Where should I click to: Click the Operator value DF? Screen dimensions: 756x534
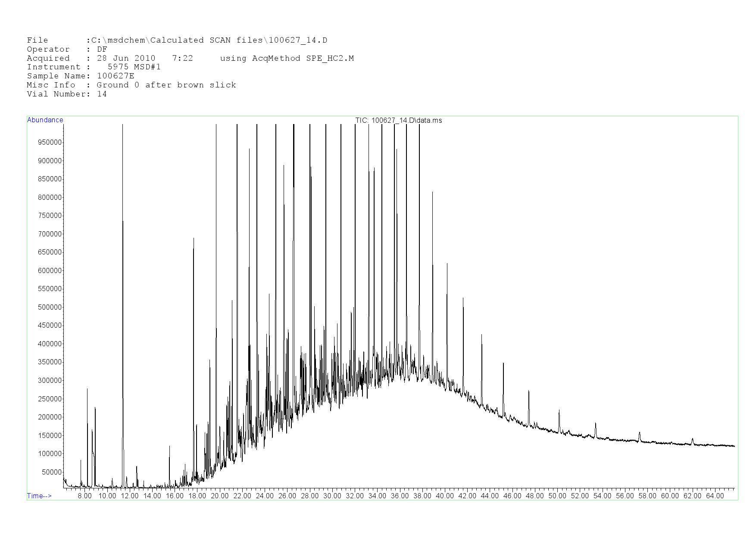(x=102, y=50)
